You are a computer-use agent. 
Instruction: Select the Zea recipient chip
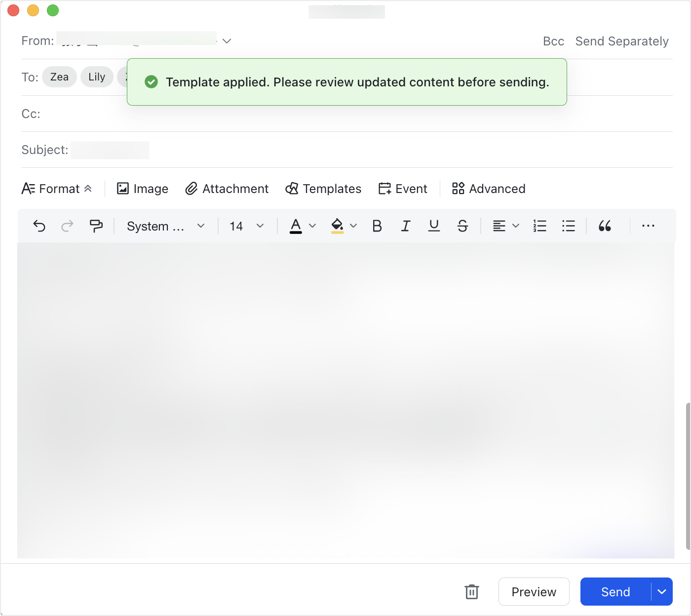[x=59, y=77]
